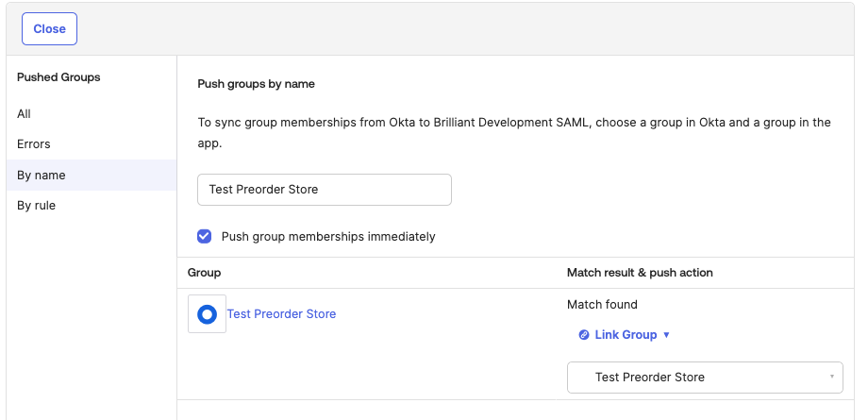The image size is (868, 420).
Task: Click the link icon beside Link Group
Action: [583, 335]
